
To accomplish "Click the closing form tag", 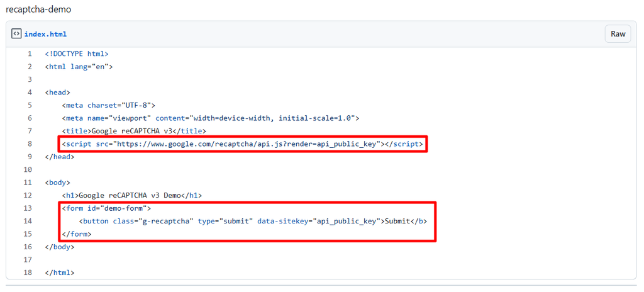I will 77,234.
